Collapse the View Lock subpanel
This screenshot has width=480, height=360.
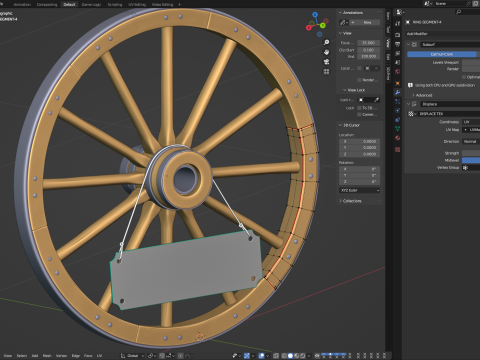pos(345,90)
